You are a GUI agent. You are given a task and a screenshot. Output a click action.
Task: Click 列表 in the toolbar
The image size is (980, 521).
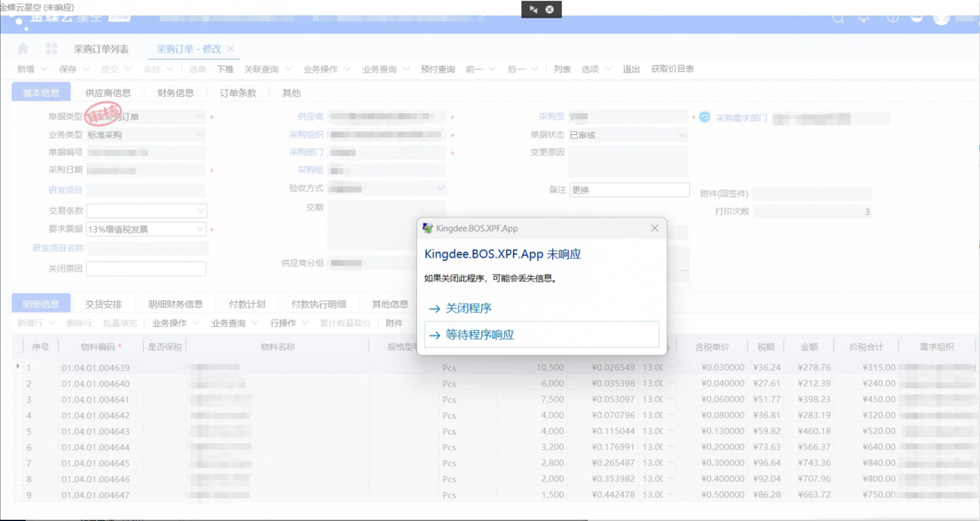[x=562, y=69]
